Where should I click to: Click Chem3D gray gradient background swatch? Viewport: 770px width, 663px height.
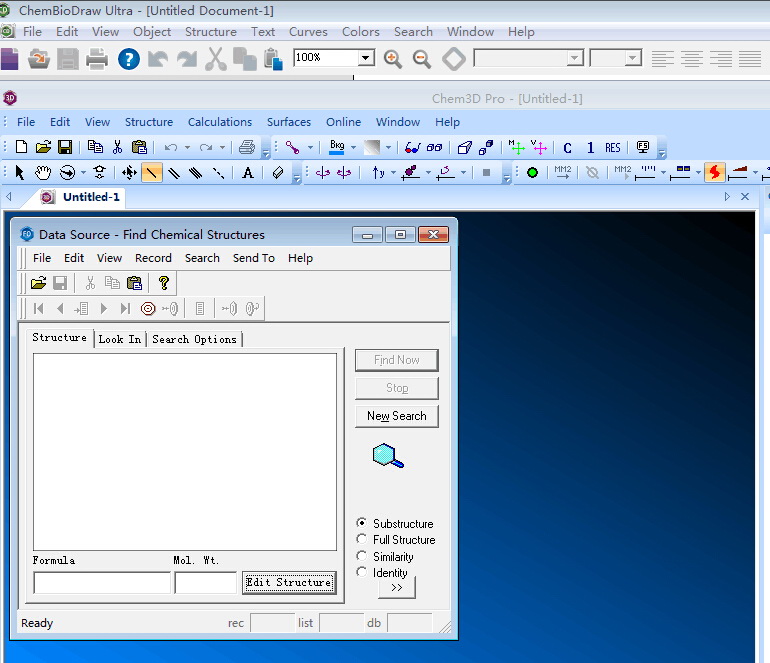[372, 147]
